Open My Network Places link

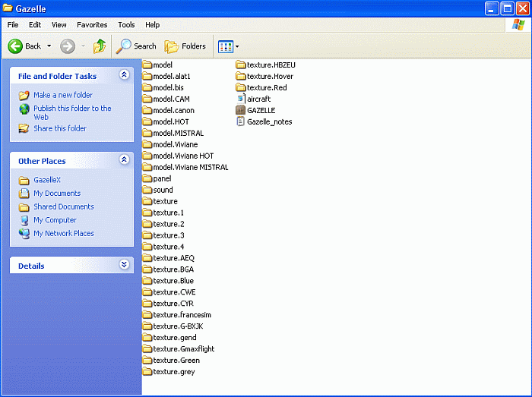[x=64, y=233]
